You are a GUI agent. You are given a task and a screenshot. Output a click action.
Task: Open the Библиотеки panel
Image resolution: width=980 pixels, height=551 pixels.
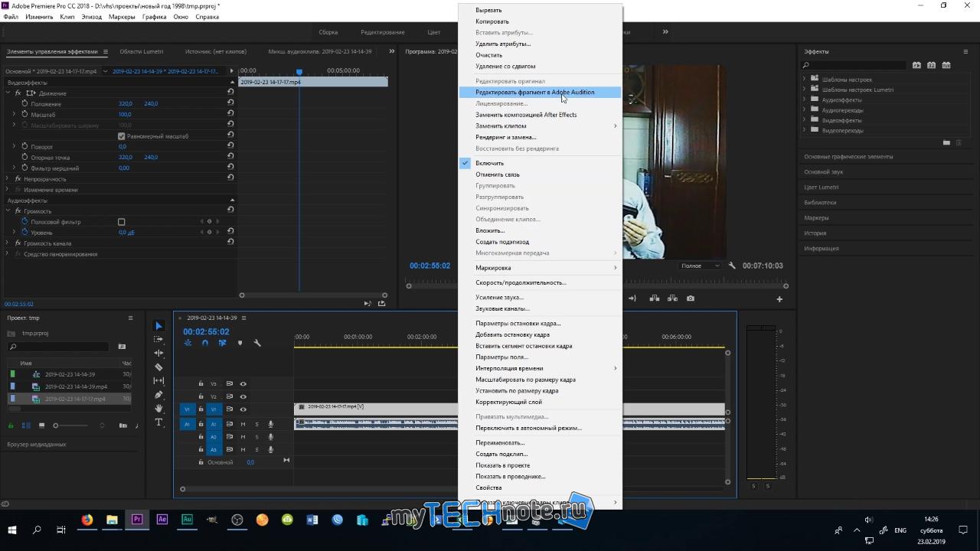[x=820, y=203]
